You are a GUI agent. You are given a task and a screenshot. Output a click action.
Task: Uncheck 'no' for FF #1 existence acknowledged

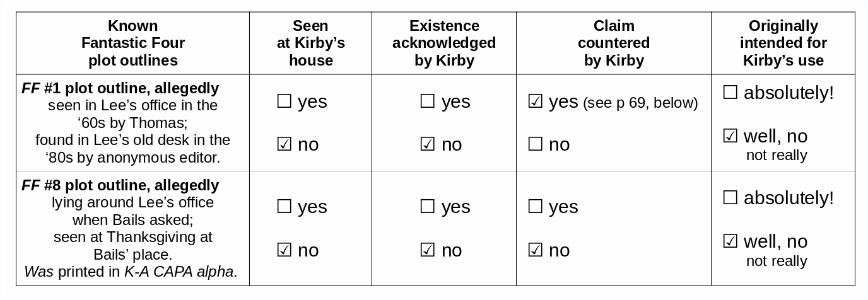(427, 144)
